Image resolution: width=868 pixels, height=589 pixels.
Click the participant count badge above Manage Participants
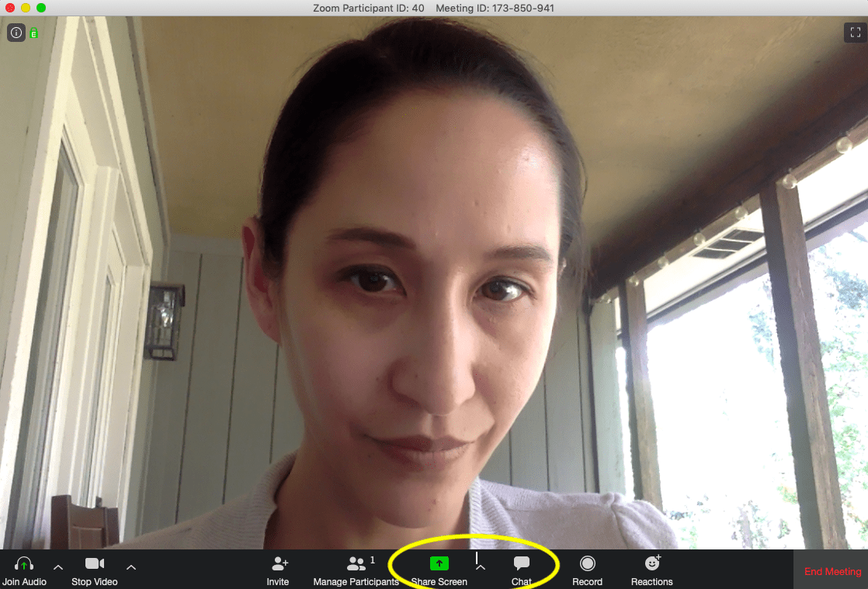[x=372, y=560]
